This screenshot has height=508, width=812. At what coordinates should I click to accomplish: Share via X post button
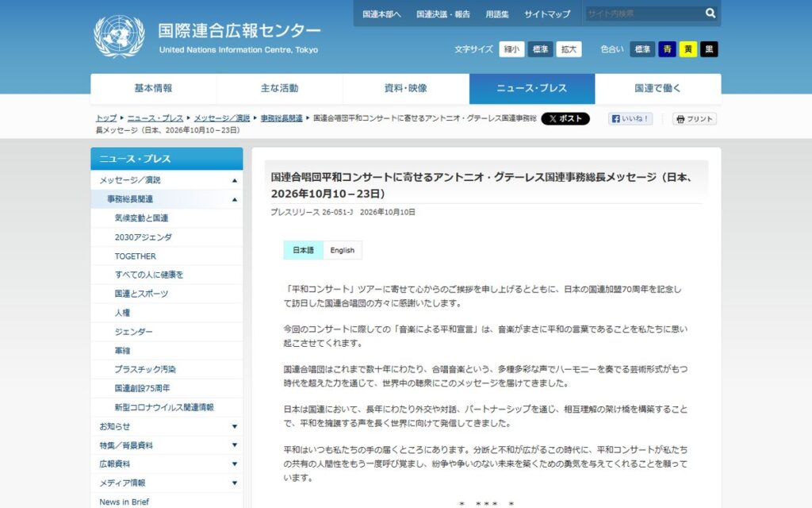pyautogui.click(x=565, y=119)
